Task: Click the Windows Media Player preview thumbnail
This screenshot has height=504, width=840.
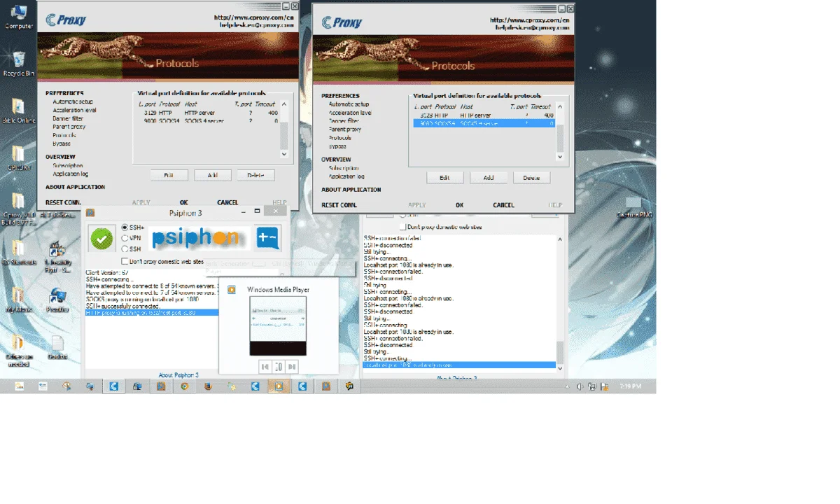Action: 278,325
